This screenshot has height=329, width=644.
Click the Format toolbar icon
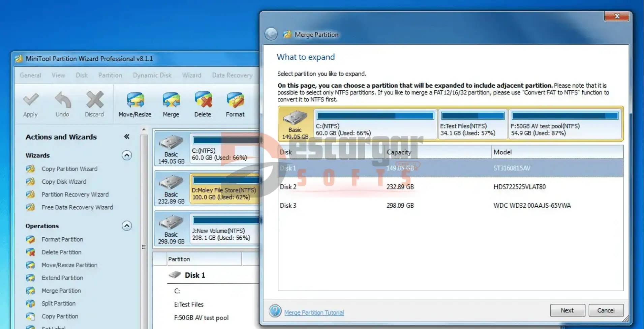(x=235, y=100)
